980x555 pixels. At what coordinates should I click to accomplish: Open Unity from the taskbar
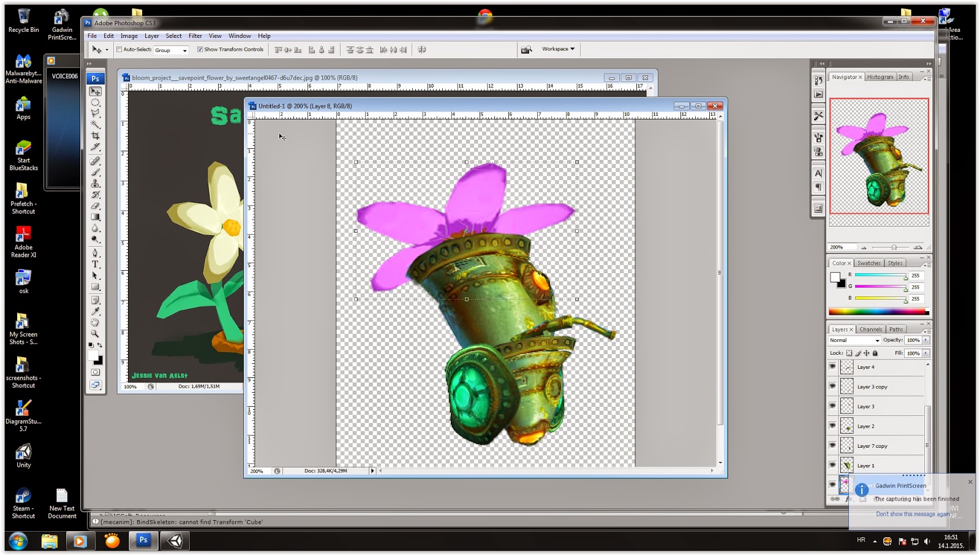[x=175, y=541]
